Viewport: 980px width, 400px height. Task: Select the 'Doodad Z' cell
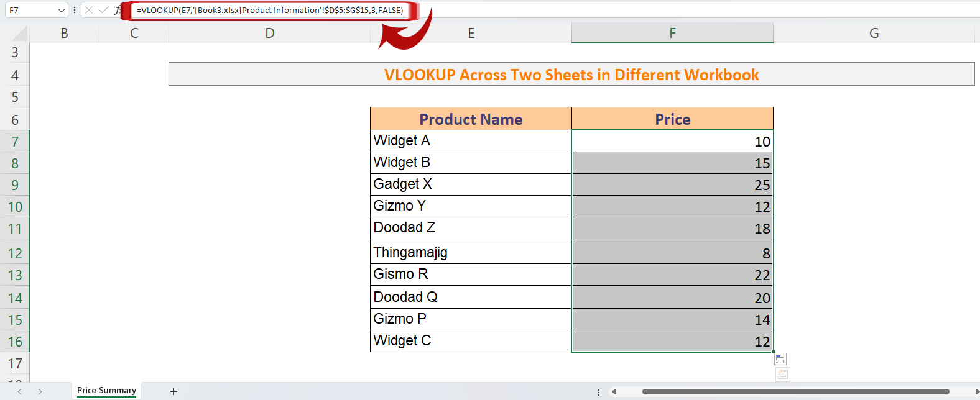pyautogui.click(x=471, y=228)
